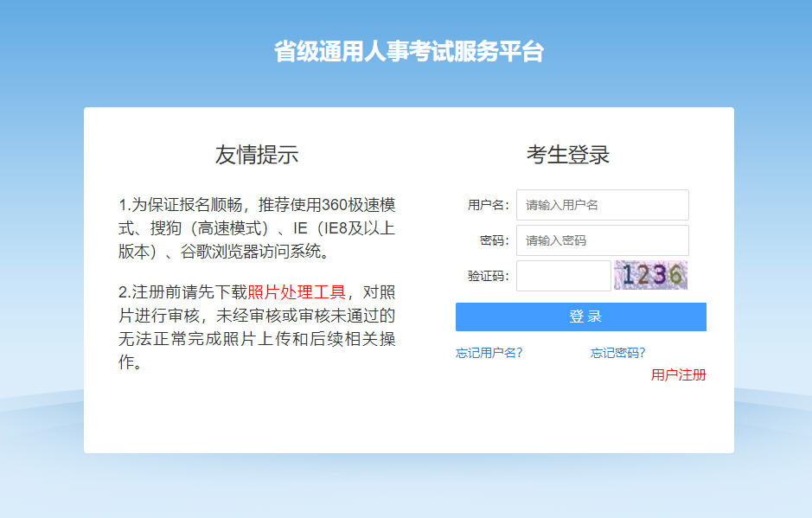812x518 pixels.
Task: Click the 用户名 input field
Action: pyautogui.click(x=602, y=205)
